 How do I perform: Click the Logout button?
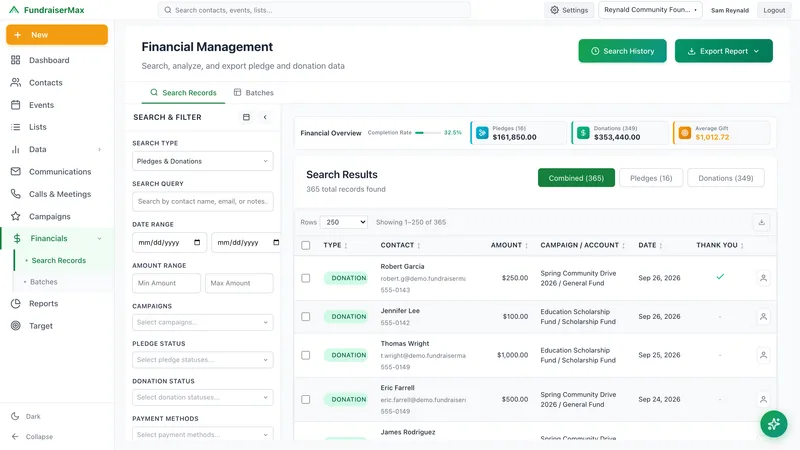click(x=774, y=10)
